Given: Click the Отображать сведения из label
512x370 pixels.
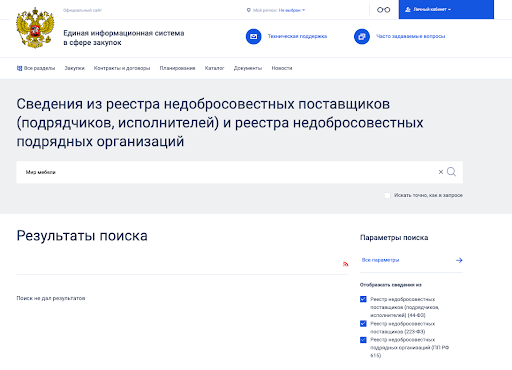Looking at the screenshot, I should click(391, 285).
